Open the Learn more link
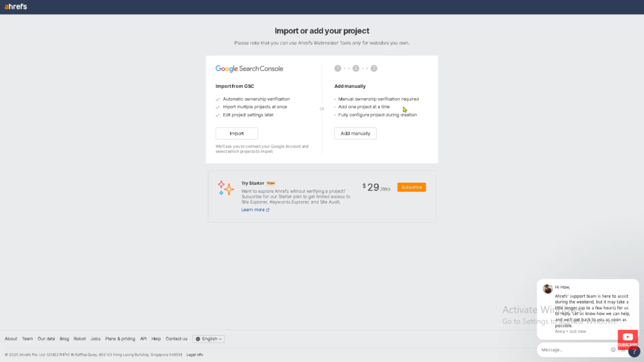 click(x=255, y=210)
